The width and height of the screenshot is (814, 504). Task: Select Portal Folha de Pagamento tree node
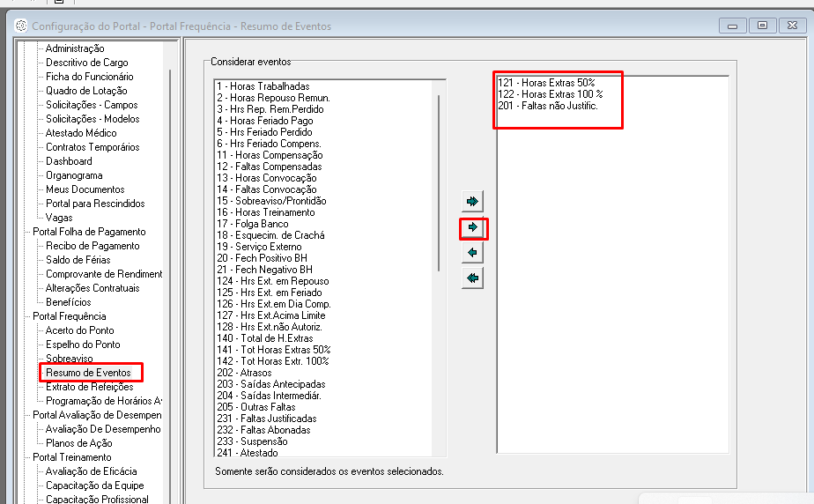[x=89, y=232]
